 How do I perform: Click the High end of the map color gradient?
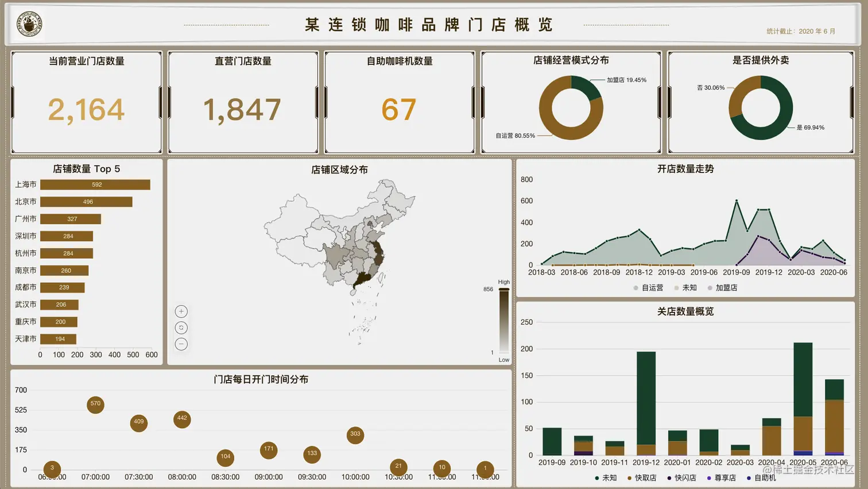503,290
